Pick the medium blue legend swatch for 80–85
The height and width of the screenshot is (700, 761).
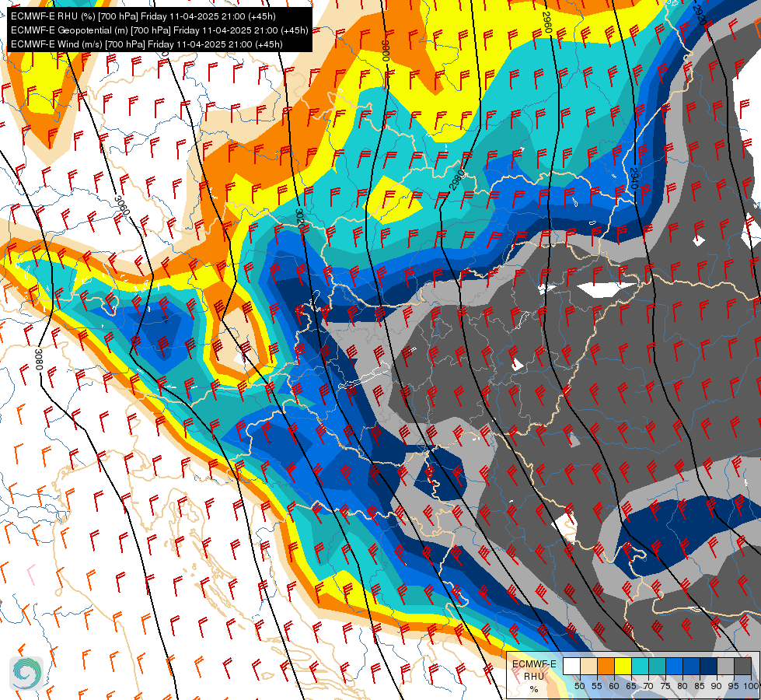pyautogui.click(x=691, y=666)
